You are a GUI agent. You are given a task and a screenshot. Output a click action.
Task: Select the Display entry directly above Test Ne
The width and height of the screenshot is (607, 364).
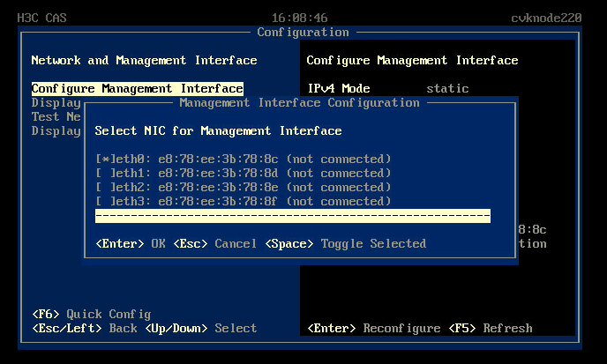pyautogui.click(x=56, y=103)
